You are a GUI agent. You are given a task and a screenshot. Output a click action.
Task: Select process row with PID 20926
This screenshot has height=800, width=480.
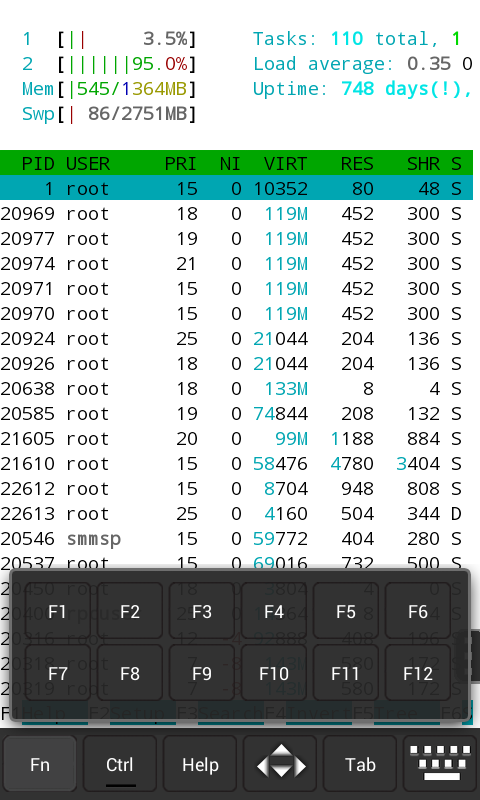[236, 363]
